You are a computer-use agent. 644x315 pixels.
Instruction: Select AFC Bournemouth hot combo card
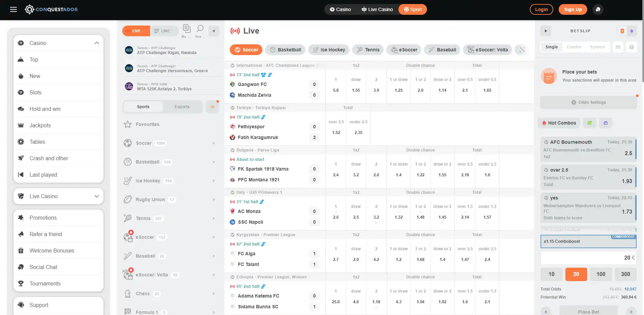(589, 149)
